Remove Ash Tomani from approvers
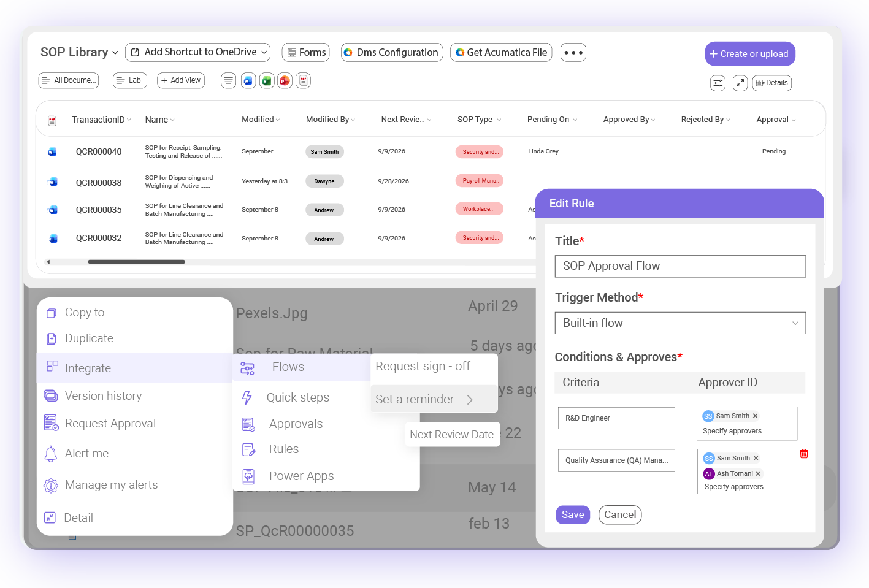 pos(758,473)
